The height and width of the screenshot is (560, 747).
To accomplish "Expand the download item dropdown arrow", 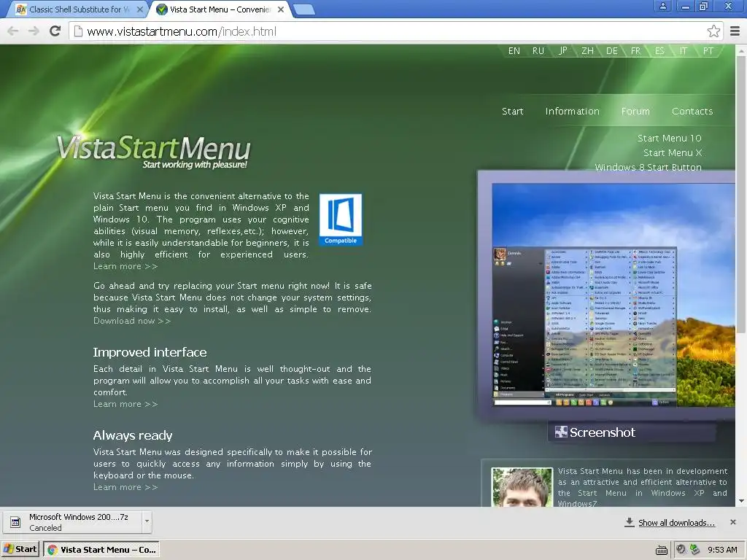I will [147, 522].
